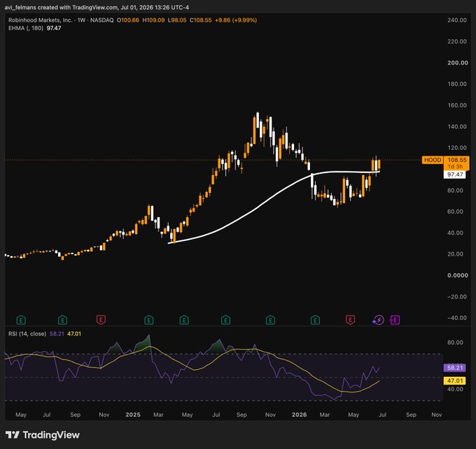Click the "200.00" price axis label

point(458,63)
